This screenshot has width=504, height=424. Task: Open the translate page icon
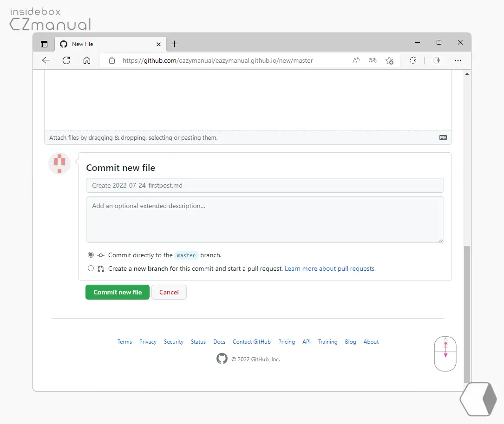coord(373,60)
